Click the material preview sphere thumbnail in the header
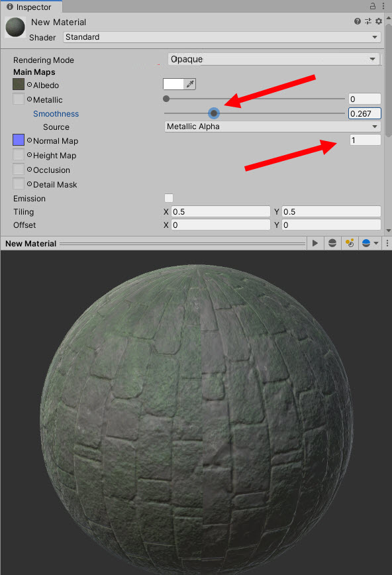 [x=15, y=27]
